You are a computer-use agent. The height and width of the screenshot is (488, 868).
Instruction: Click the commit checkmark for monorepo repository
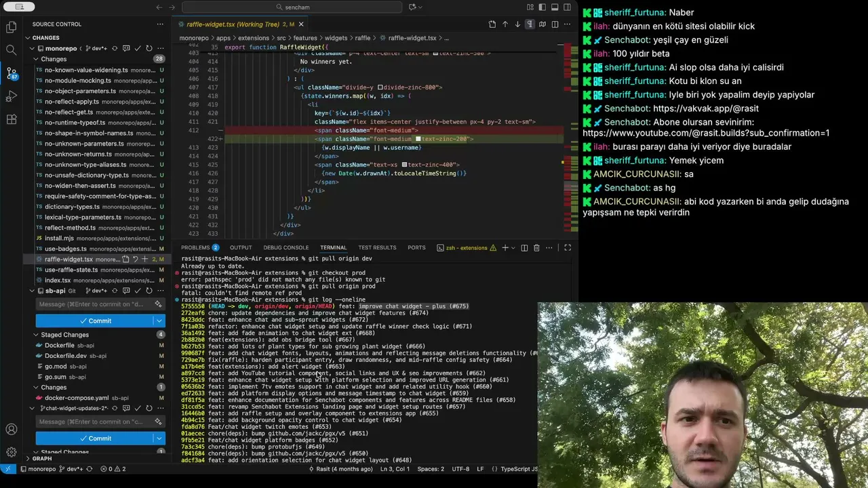tap(138, 49)
